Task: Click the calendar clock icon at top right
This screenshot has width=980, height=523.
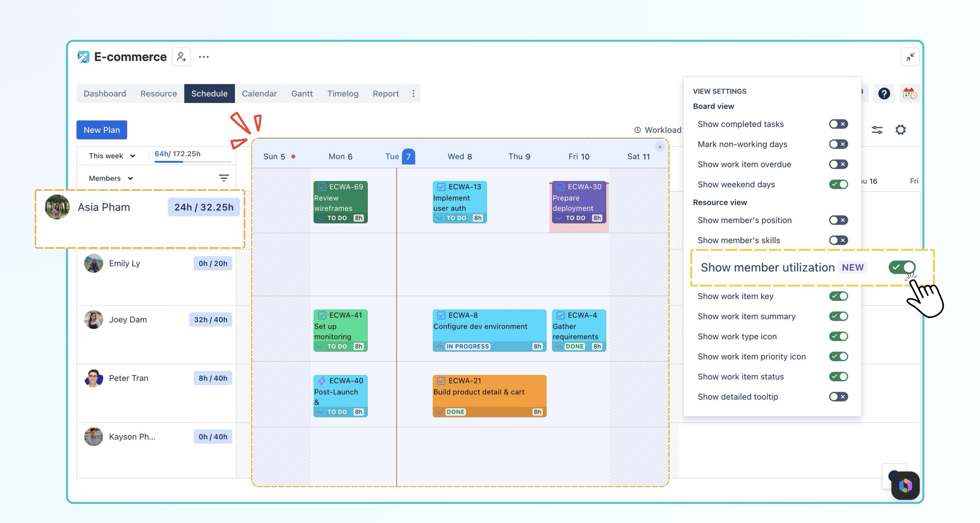Action: pos(910,93)
